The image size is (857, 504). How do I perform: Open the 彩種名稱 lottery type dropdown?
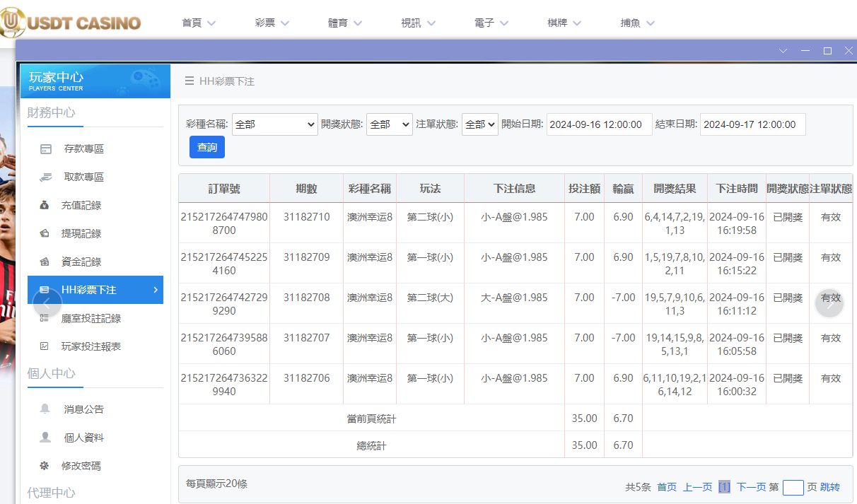(x=274, y=124)
